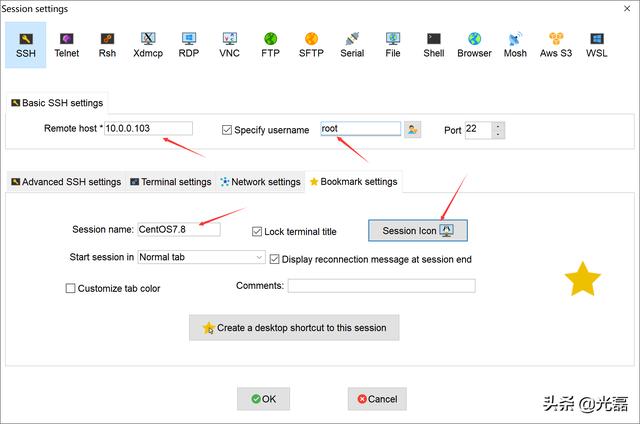Click into the Port field

478,130
